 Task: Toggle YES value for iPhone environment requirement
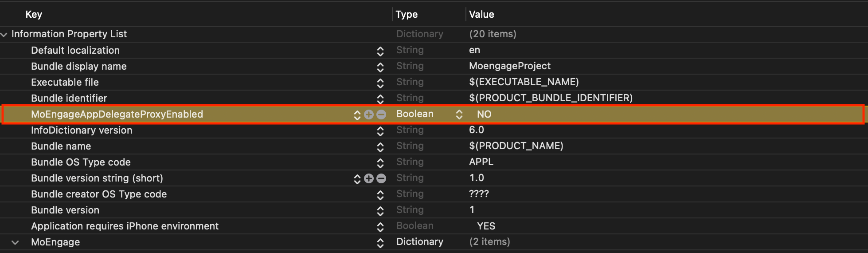pos(486,226)
